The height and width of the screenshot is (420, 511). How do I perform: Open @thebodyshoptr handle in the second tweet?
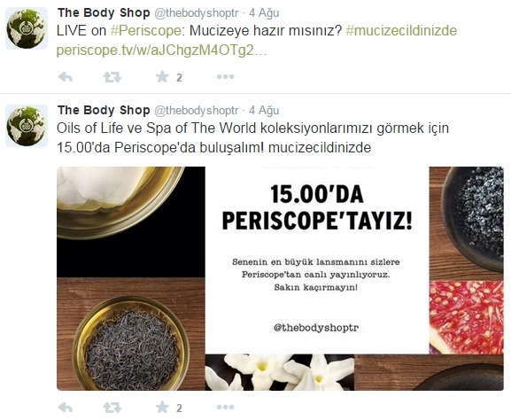click(x=197, y=111)
